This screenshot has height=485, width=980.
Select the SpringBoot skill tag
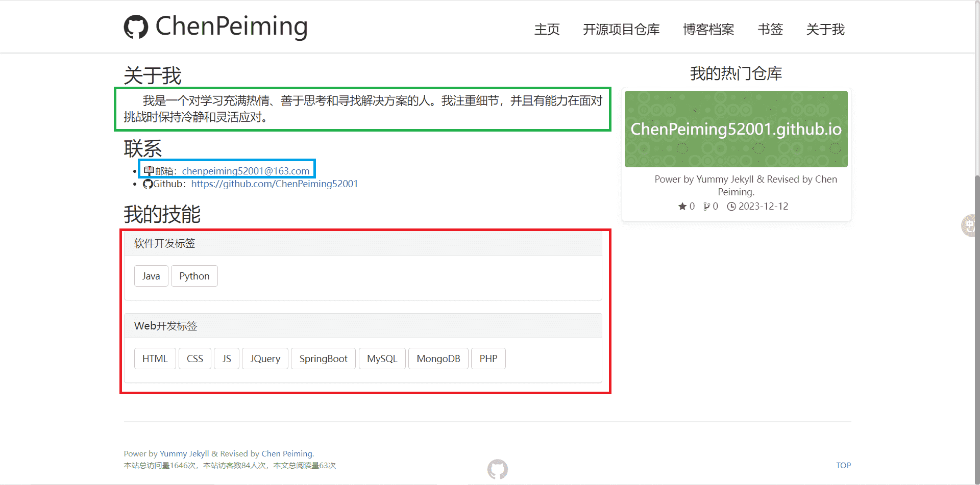click(324, 359)
